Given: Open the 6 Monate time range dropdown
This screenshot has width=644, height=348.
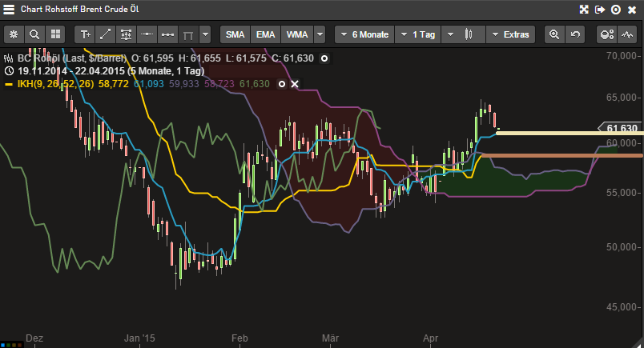Looking at the screenshot, I should pos(364,34).
